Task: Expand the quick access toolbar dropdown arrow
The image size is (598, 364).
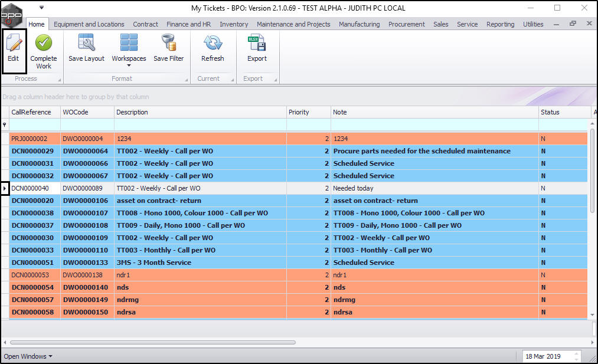Action: tap(41, 8)
